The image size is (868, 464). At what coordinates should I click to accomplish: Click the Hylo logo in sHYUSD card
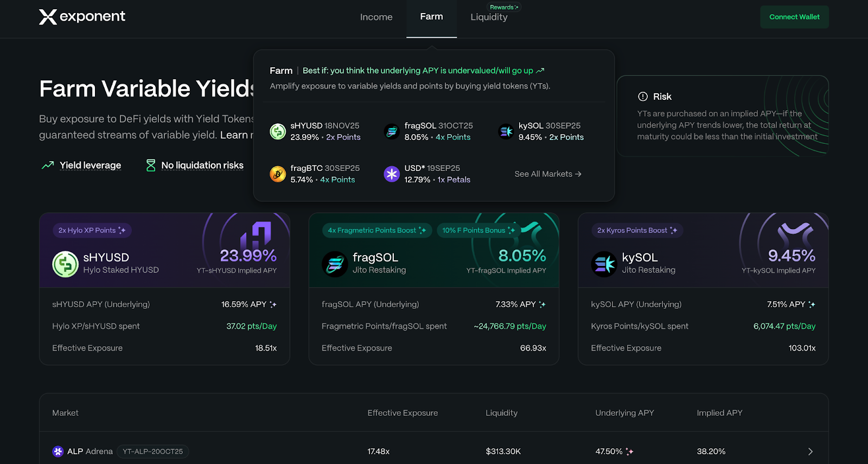(256, 235)
